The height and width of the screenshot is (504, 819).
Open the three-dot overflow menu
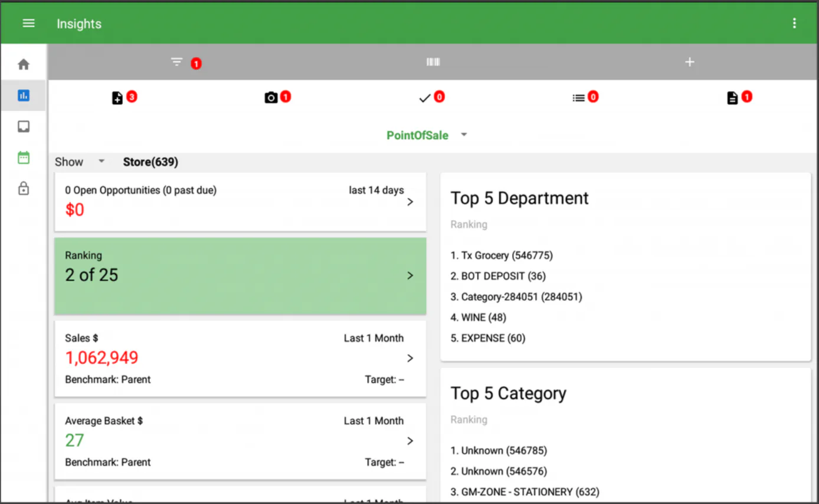[795, 23]
